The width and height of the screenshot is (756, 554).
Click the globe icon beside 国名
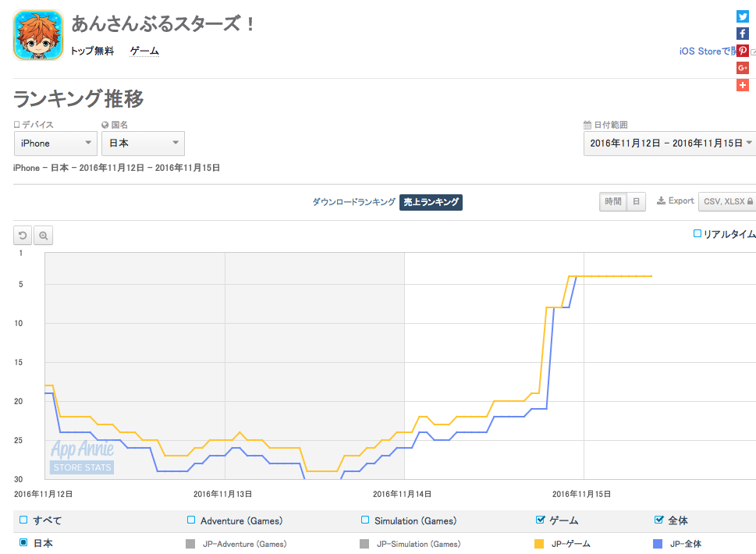[105, 125]
